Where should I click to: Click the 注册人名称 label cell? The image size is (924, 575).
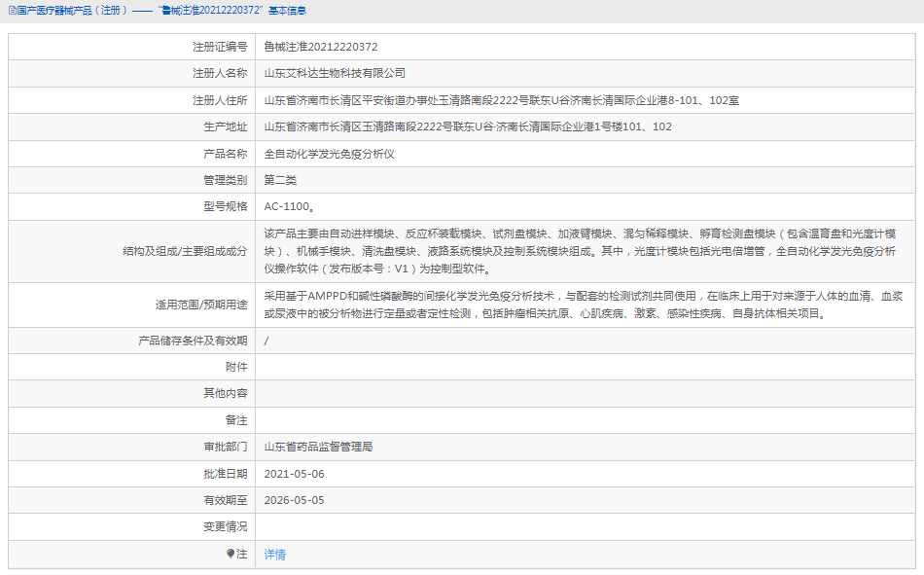(132, 73)
